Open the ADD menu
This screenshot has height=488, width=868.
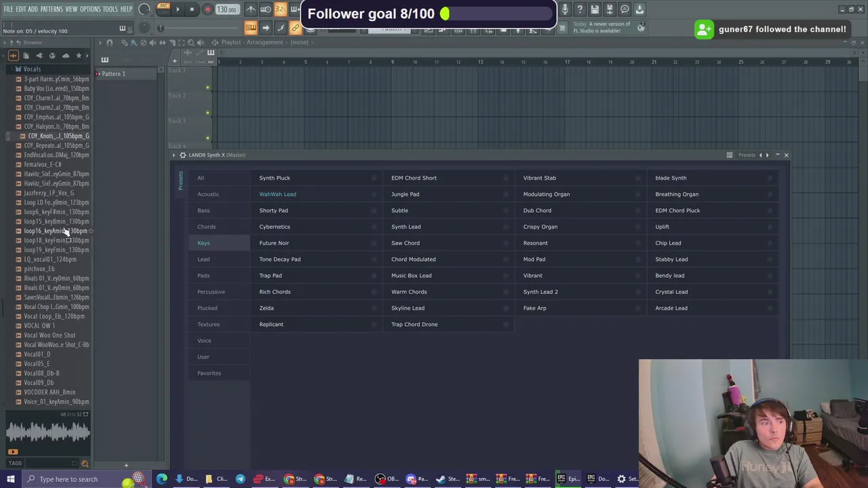coord(33,9)
